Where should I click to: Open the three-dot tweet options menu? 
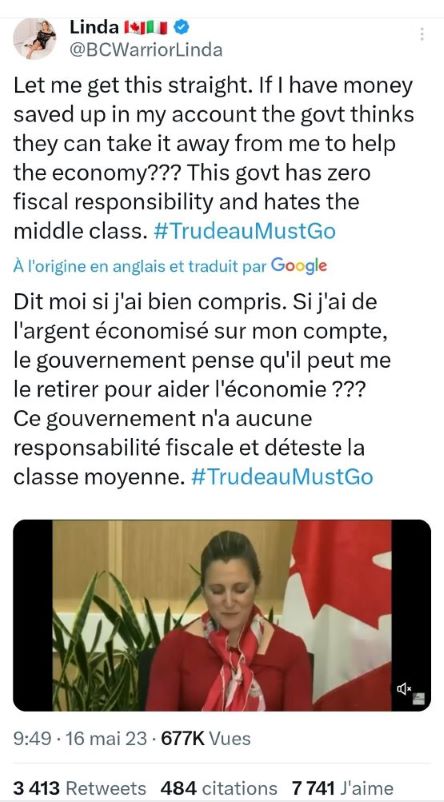(421, 34)
